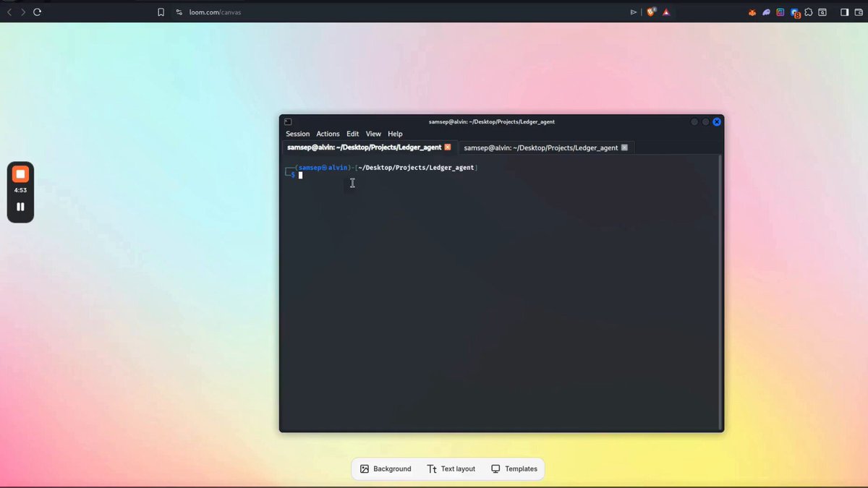Bookmark this page icon

pos(161,12)
